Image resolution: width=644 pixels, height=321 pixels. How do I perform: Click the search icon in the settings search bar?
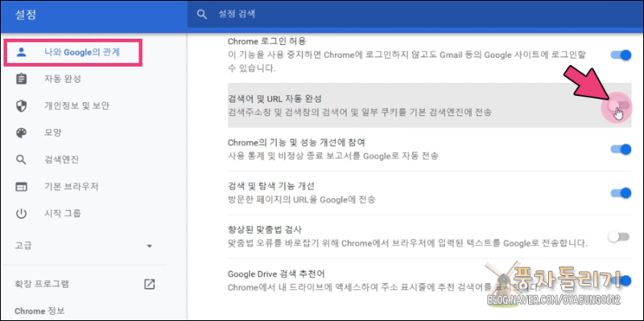tap(201, 14)
